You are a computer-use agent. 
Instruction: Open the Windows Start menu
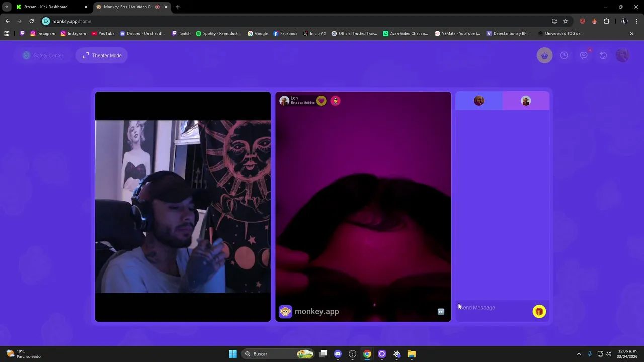[x=232, y=354]
